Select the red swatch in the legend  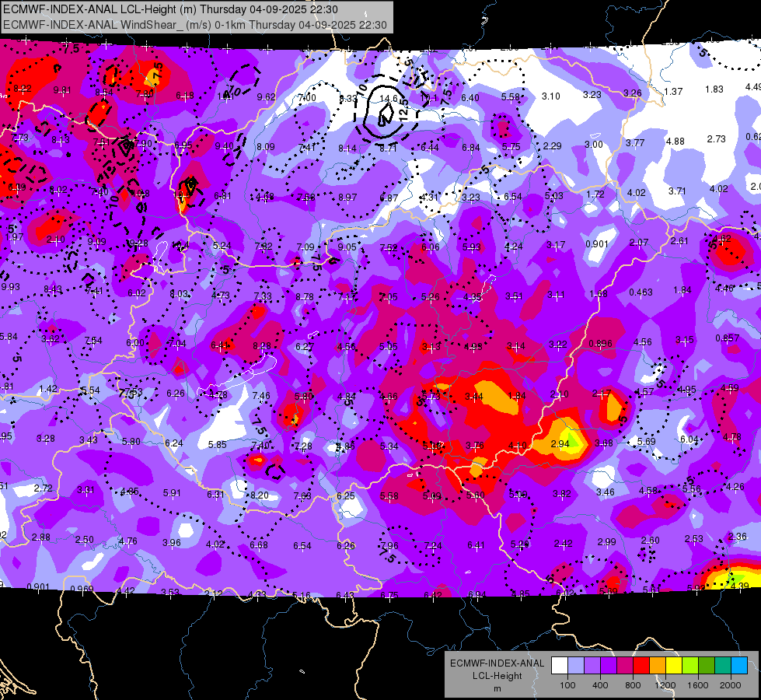[x=641, y=666]
